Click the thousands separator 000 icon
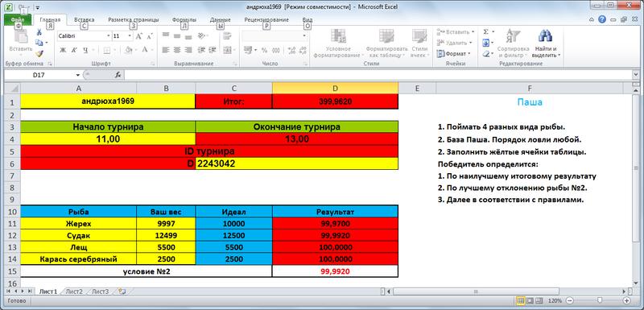Screen dimensions: 644x310 click(x=276, y=50)
